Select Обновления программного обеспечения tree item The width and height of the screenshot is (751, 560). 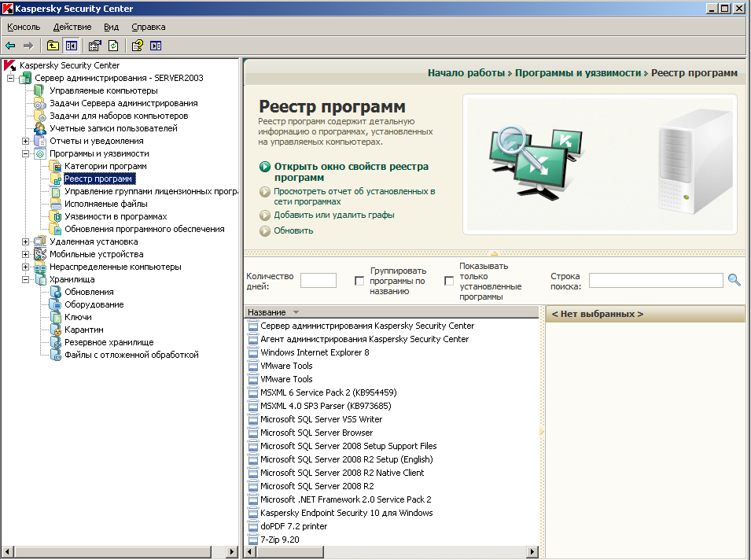144,230
